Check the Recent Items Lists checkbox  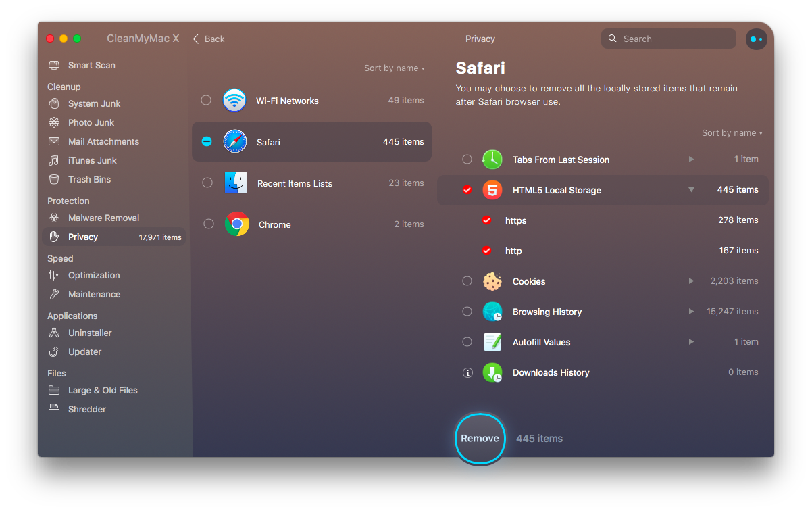tap(207, 182)
